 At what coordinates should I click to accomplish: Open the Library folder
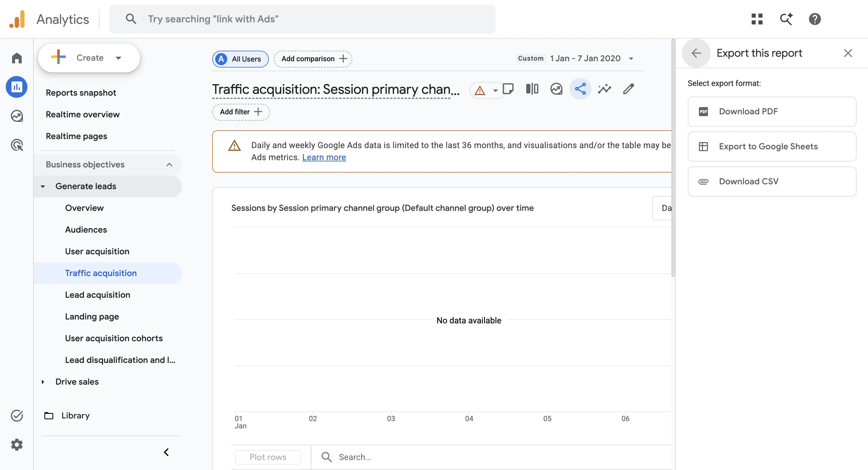(x=75, y=415)
